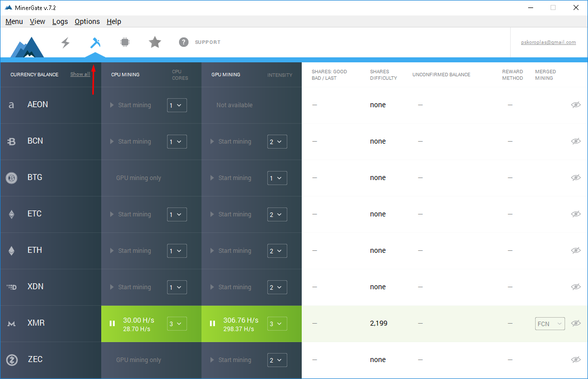Hide the AEON currency row
Viewport: 588px width, 379px height.
(x=576, y=105)
